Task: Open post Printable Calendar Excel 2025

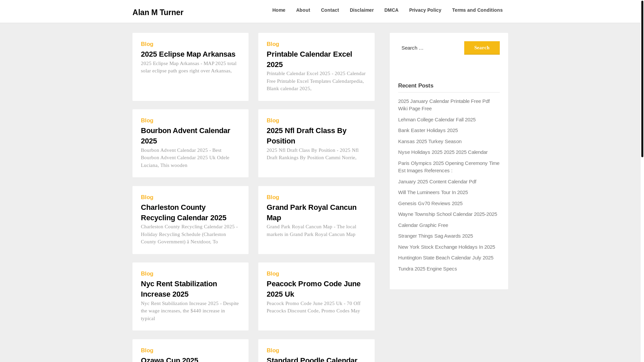Action: click(309, 59)
